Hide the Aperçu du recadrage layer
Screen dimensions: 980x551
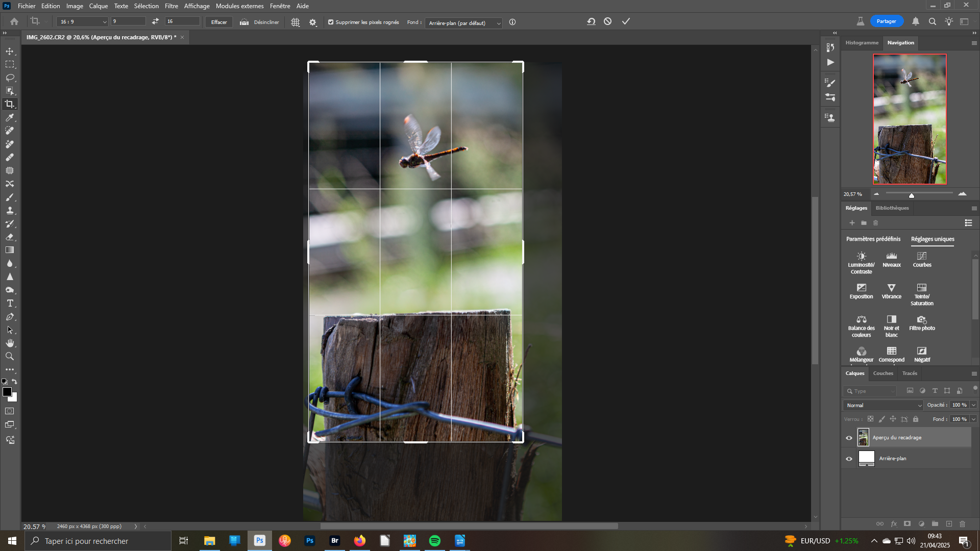click(849, 438)
